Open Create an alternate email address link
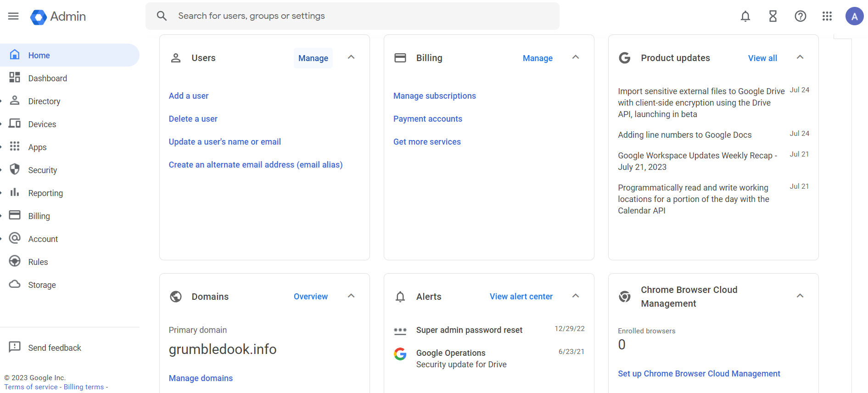 [x=256, y=165]
